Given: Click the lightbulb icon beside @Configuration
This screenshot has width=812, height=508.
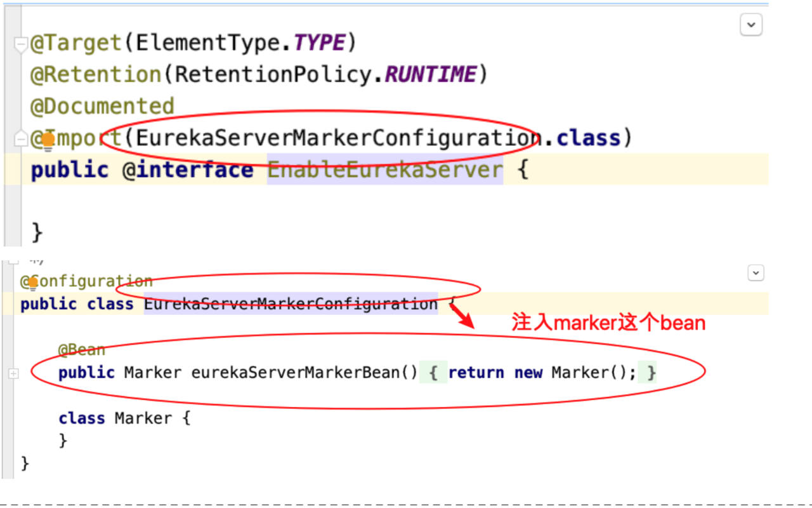Looking at the screenshot, I should tap(33, 283).
